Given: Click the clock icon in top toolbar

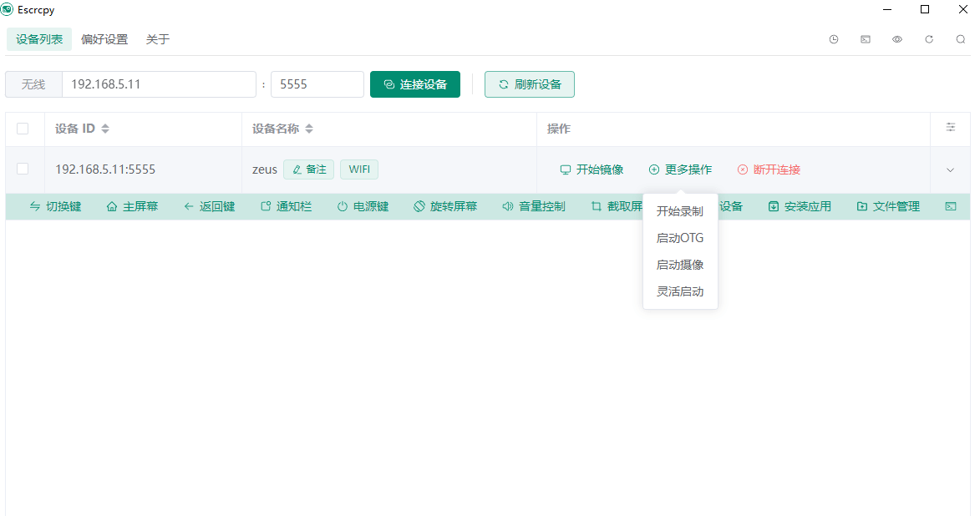Looking at the screenshot, I should [x=834, y=39].
